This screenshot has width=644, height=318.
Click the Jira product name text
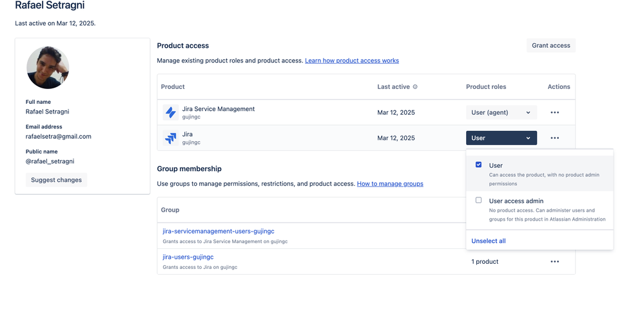point(188,134)
